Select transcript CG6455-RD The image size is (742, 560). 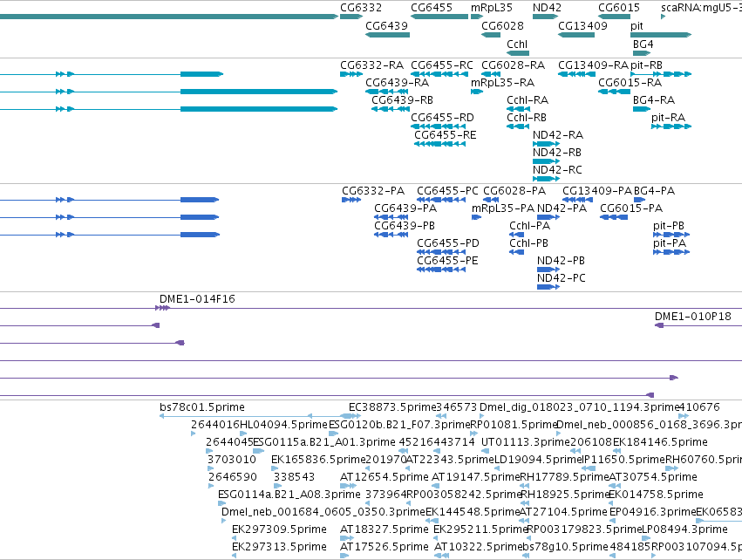[x=442, y=118]
